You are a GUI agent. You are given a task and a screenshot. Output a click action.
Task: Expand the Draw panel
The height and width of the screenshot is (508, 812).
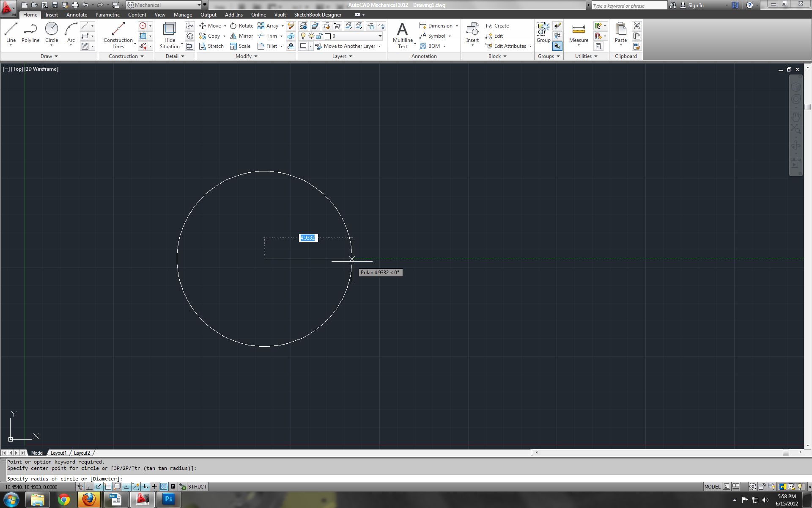click(49, 56)
